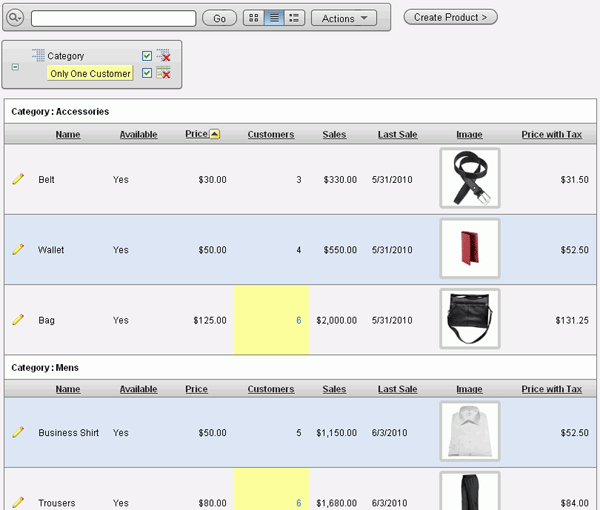Open the search column selector magnifier icon

(15, 18)
